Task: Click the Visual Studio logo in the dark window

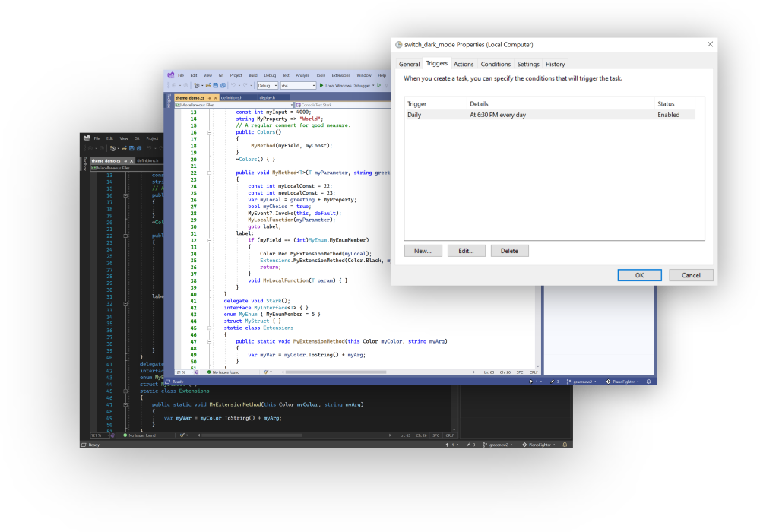Action: click(x=87, y=138)
